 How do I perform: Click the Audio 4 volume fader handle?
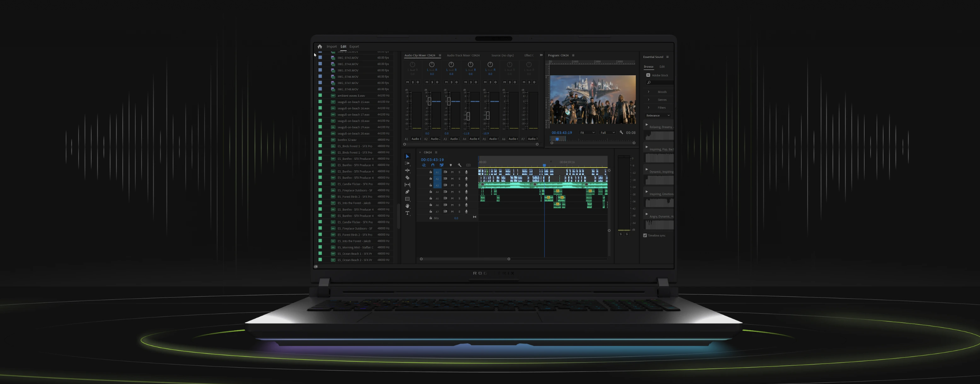tap(468, 116)
